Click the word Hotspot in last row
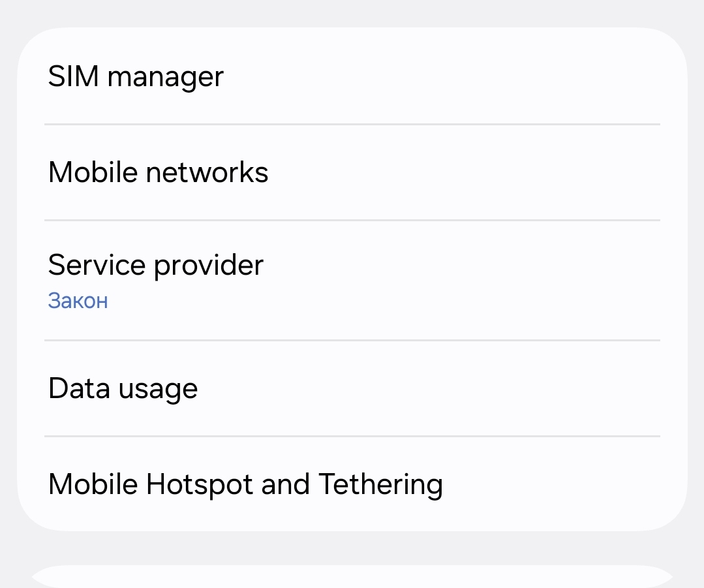This screenshot has width=704, height=588. coord(199,484)
